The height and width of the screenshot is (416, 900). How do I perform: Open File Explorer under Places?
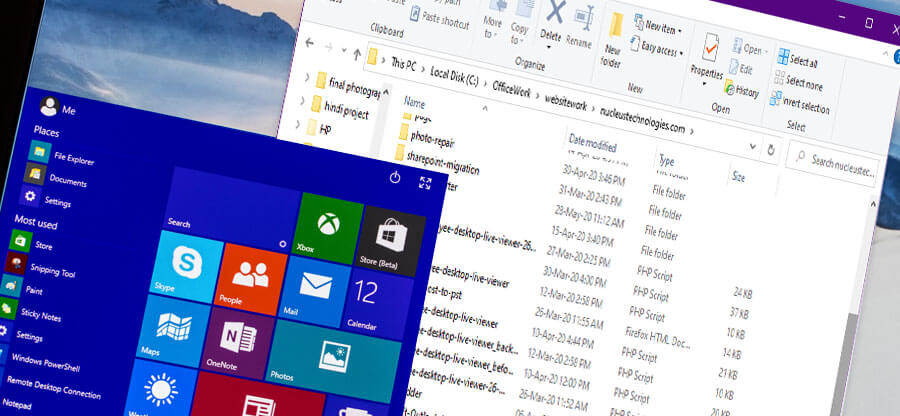pyautogui.click(x=62, y=156)
